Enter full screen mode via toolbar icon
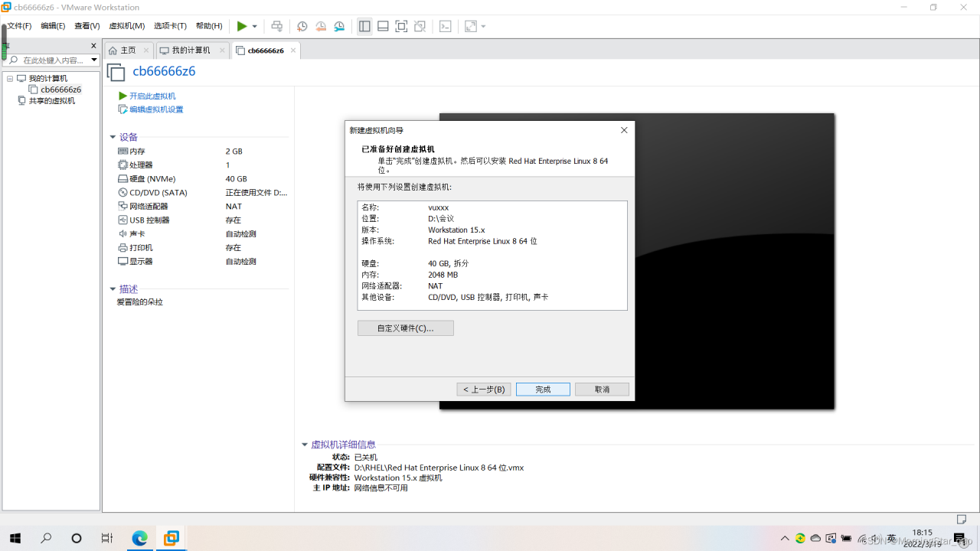Image resolution: width=980 pixels, height=551 pixels. (401, 26)
